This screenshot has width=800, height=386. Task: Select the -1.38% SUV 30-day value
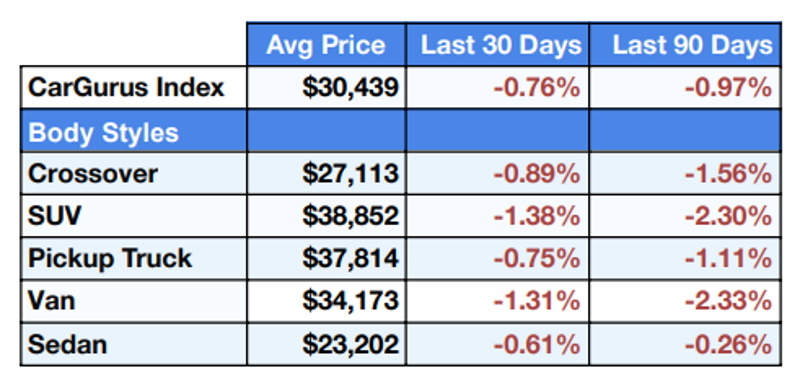[536, 217]
